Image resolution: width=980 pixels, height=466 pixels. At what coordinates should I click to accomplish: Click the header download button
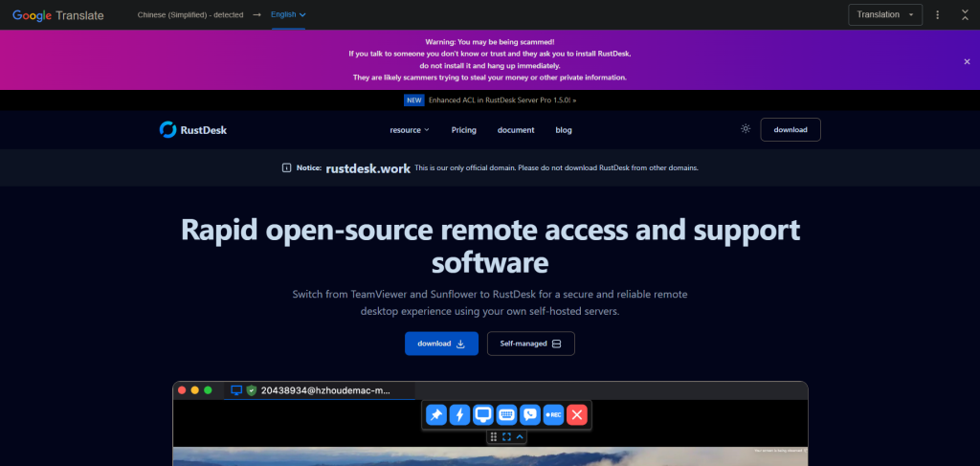pos(790,130)
